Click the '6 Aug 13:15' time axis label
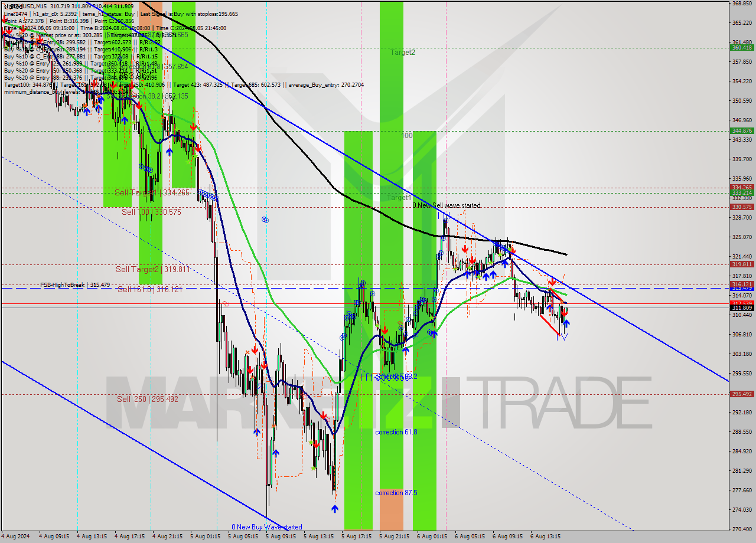The image size is (756, 543). pos(545,537)
